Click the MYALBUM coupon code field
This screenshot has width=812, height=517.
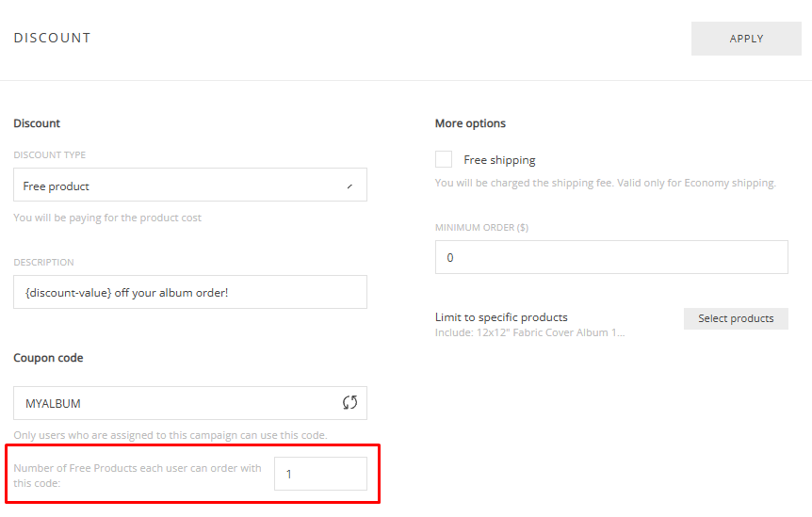coord(174,403)
